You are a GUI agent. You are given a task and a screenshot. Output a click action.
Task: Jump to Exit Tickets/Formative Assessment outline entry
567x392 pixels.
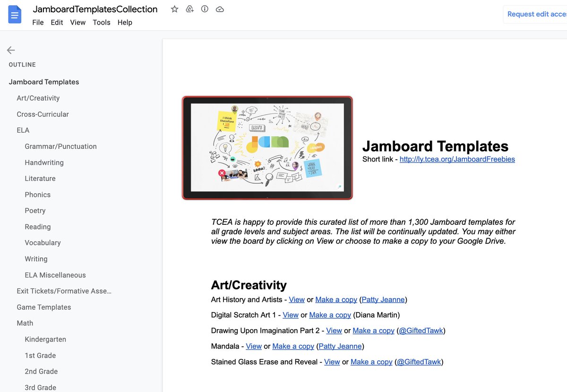(64, 290)
